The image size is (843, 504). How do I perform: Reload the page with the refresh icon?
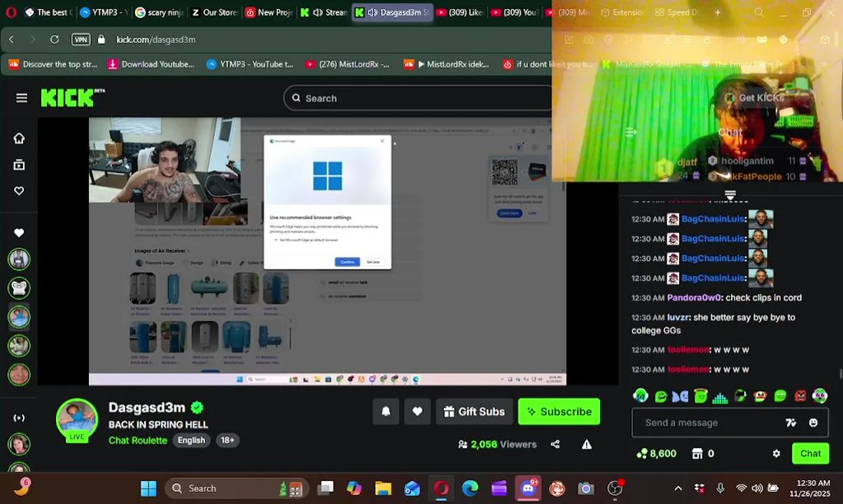click(x=55, y=39)
